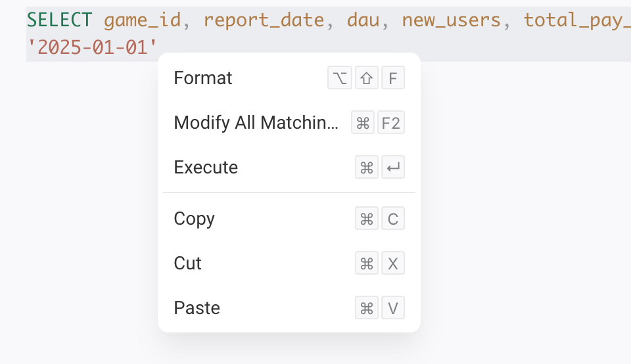Click the report_date column in the query

coord(264,20)
